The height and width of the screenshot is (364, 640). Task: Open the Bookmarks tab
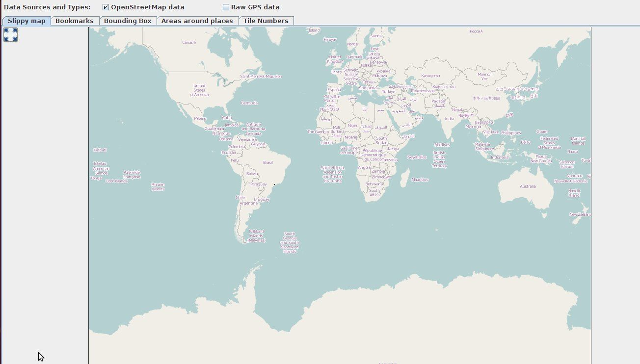coord(75,21)
